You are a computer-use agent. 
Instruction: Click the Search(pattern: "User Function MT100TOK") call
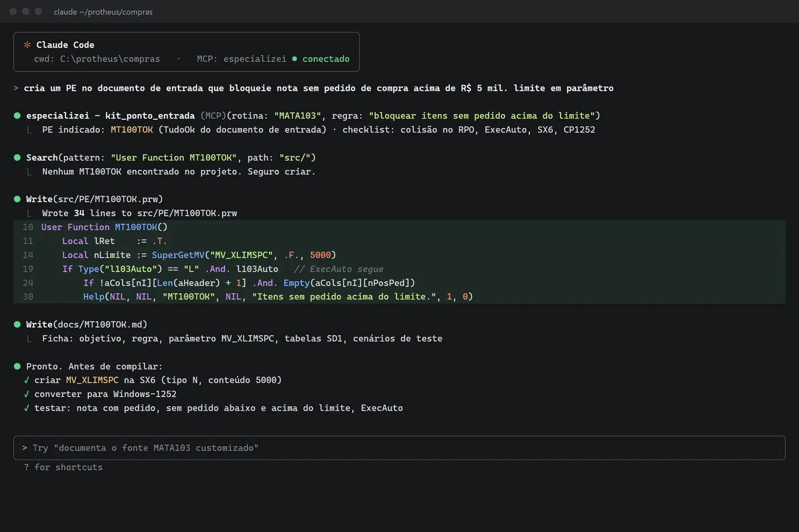pos(171,157)
